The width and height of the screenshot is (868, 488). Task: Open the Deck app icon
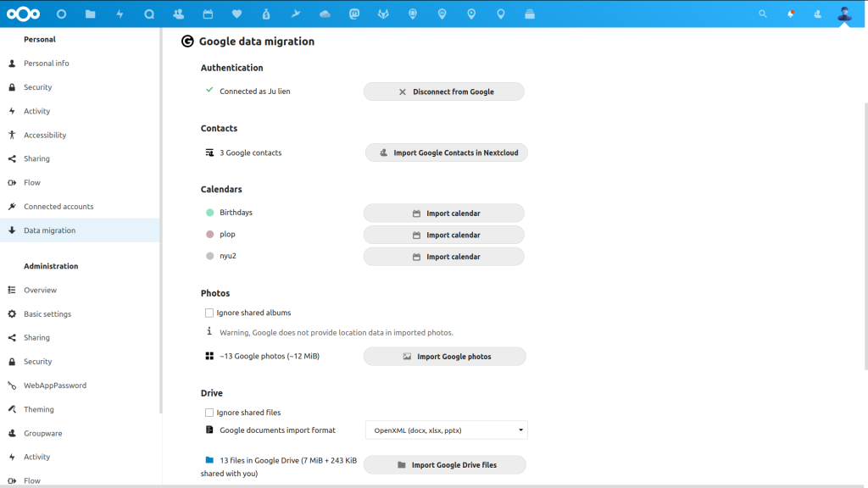(530, 13)
